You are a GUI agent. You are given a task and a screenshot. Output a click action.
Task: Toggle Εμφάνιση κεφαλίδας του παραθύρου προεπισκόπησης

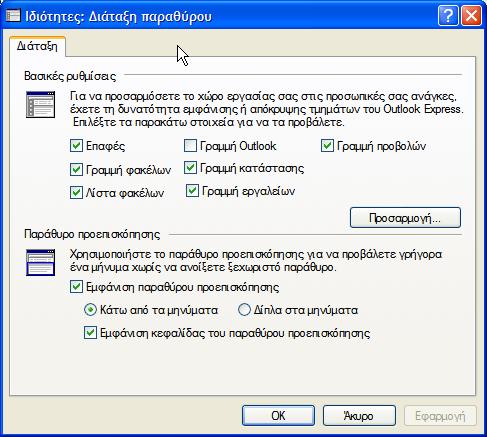tap(90, 333)
